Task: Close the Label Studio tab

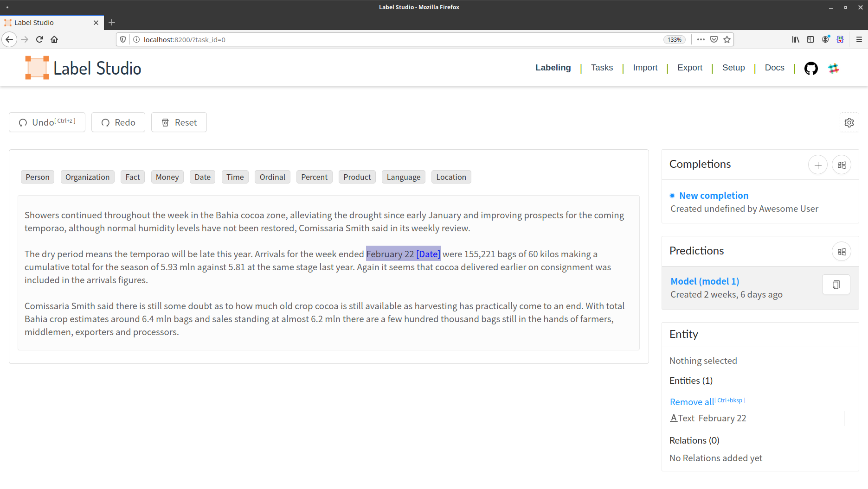Action: 96,22
